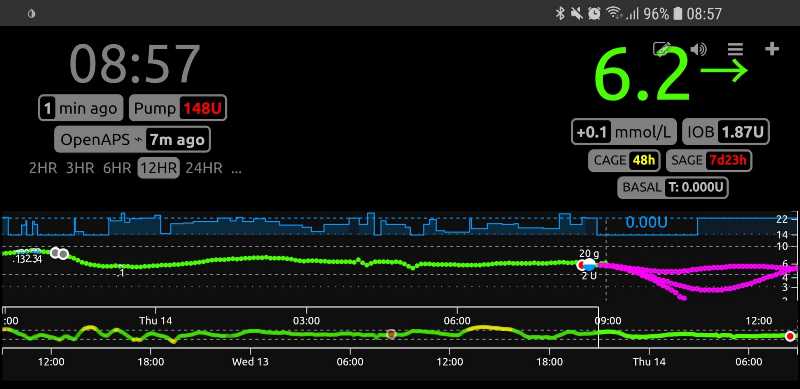The width and height of the screenshot is (800, 389).
Task: Tap the battery status icon
Action: 678,14
